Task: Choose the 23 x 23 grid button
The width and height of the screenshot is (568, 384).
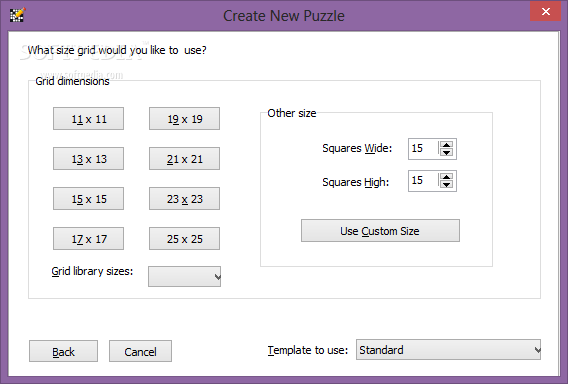Action: point(184,199)
